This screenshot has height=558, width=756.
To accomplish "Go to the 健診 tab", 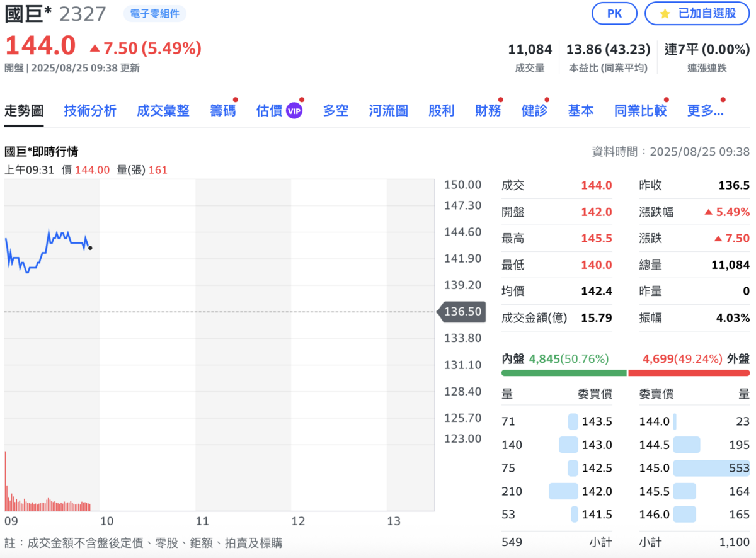I will (x=534, y=111).
